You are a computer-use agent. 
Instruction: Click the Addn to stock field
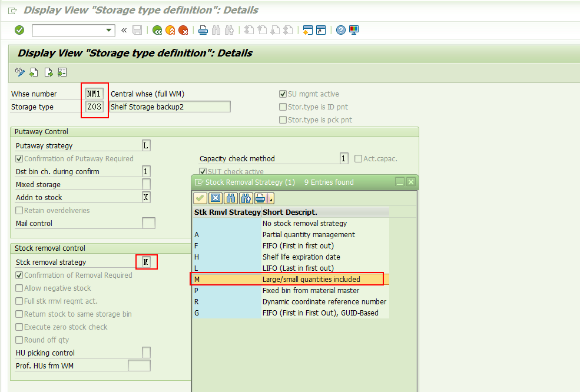146,198
